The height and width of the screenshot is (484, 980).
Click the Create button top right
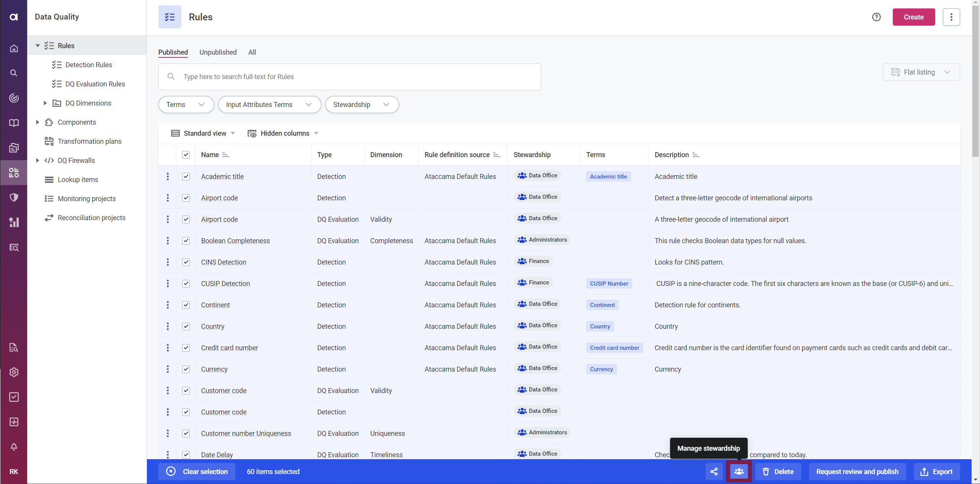(915, 17)
